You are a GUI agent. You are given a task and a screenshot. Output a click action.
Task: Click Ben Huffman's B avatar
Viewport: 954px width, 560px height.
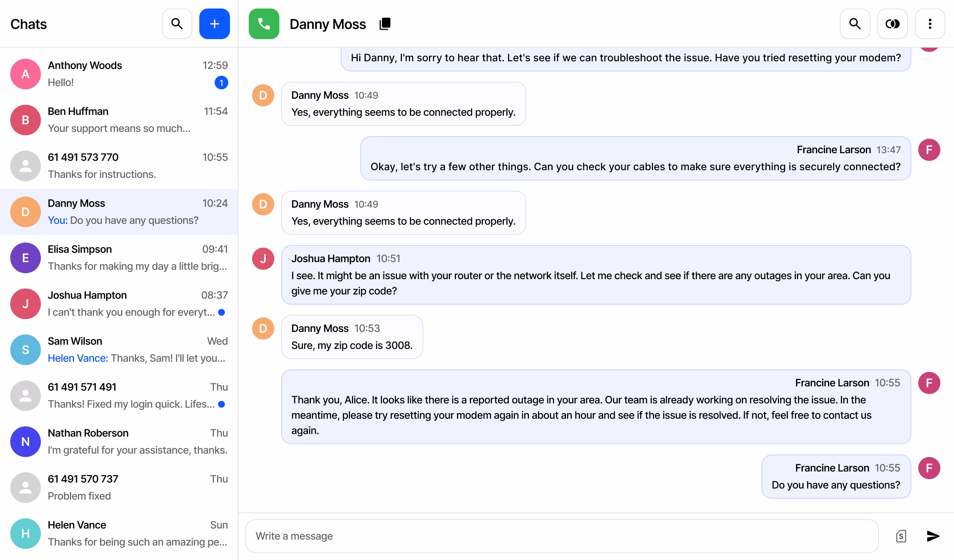26,120
